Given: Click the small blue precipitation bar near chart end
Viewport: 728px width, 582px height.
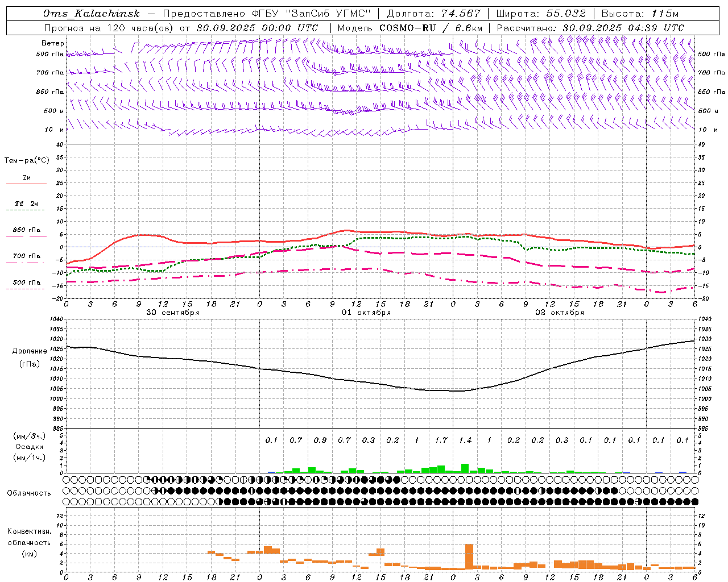Looking at the screenshot, I should pyautogui.click(x=682, y=472).
